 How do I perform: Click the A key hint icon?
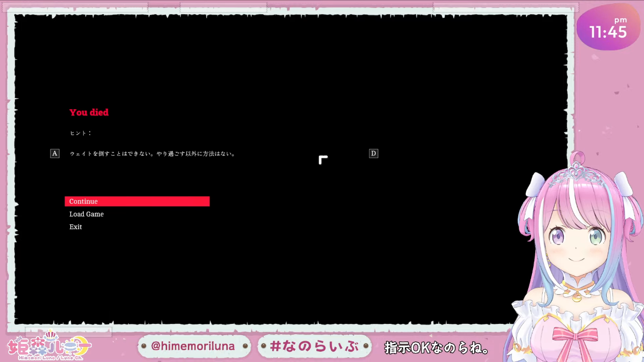click(55, 153)
